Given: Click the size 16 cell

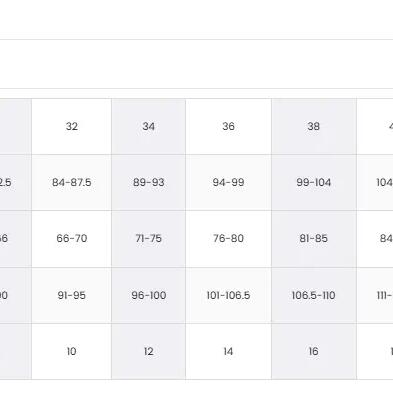Looking at the screenshot, I should pos(314,351).
